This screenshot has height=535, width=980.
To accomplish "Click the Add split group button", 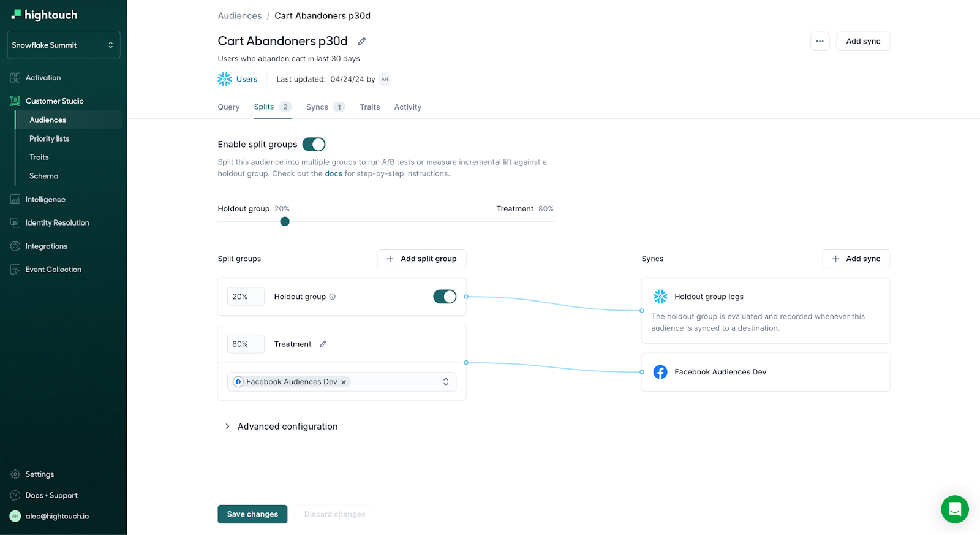I will click(x=421, y=259).
